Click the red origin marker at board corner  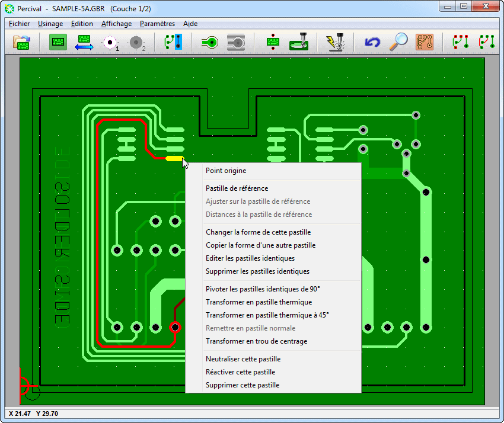coord(26,386)
